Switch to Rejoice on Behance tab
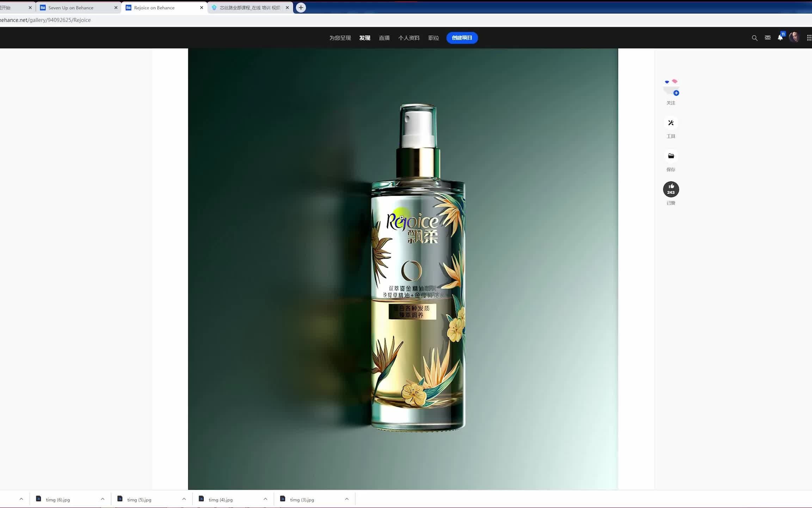This screenshot has height=508, width=812. [164, 7]
